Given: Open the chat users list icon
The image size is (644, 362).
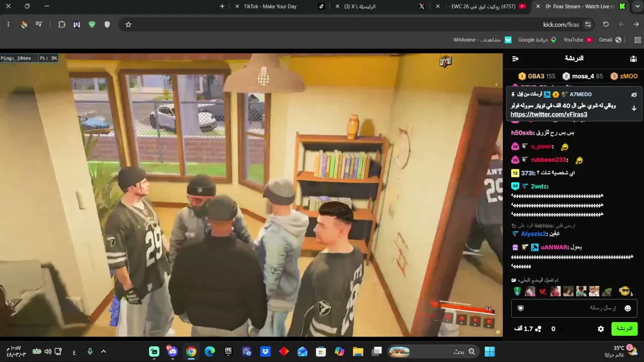Looking at the screenshot, I should point(633,59).
